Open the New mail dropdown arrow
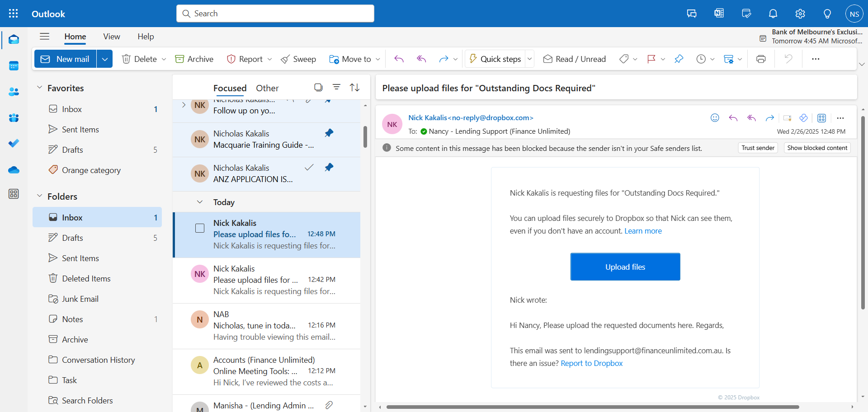Image resolution: width=868 pixels, height=412 pixels. [104, 59]
